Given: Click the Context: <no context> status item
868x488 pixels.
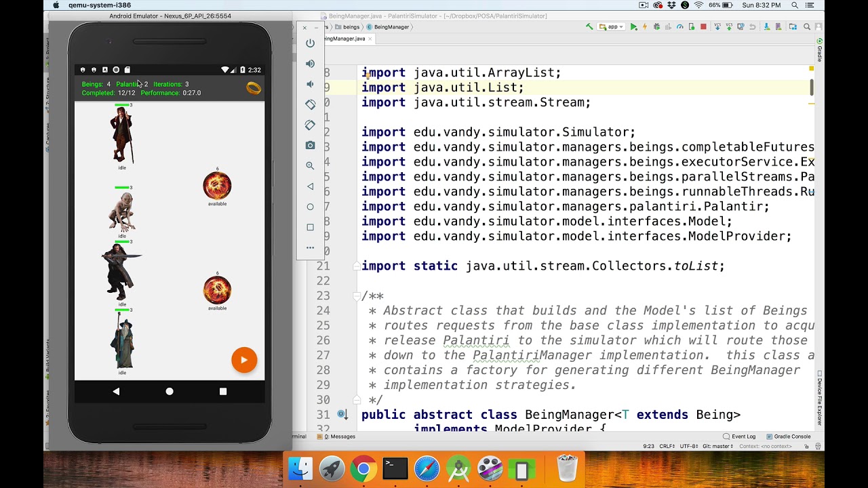Looking at the screenshot, I should pos(766,446).
